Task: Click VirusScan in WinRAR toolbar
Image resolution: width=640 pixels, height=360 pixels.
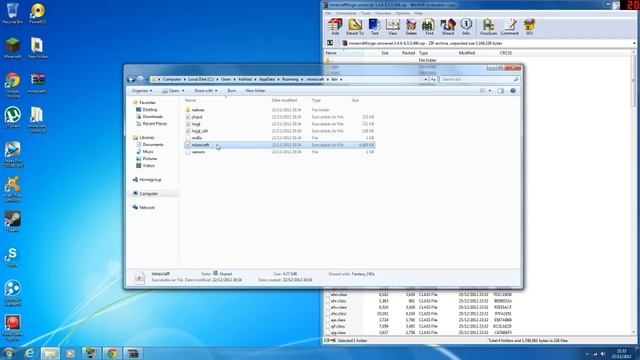Action: pos(488,27)
